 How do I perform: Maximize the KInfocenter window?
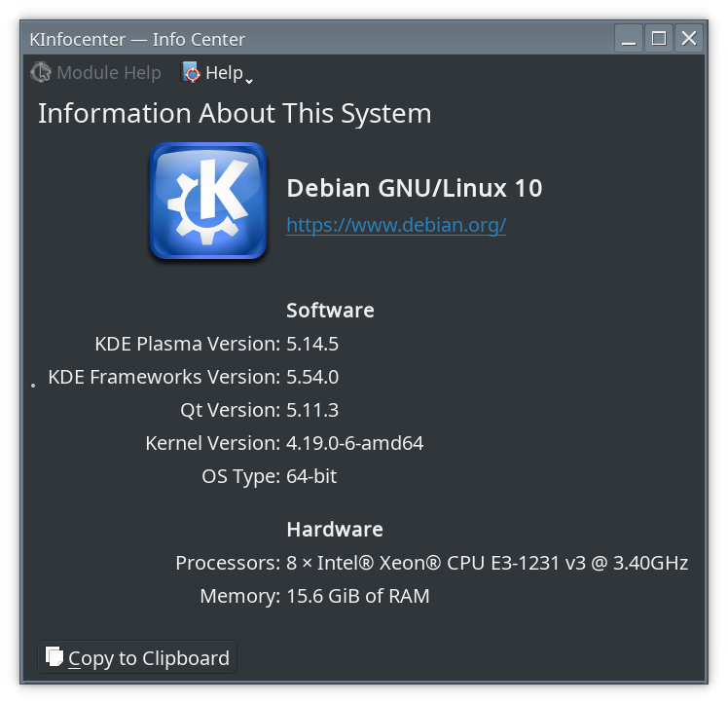coord(659,39)
